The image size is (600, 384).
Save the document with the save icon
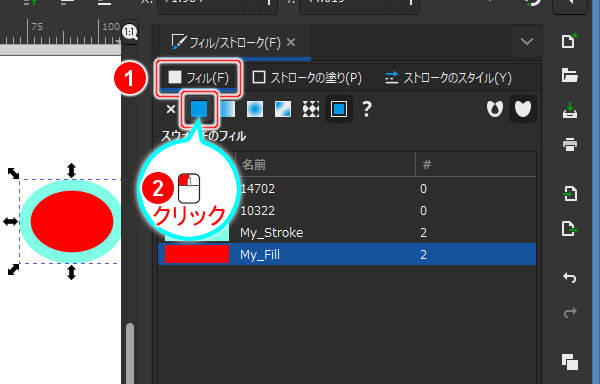(x=569, y=110)
